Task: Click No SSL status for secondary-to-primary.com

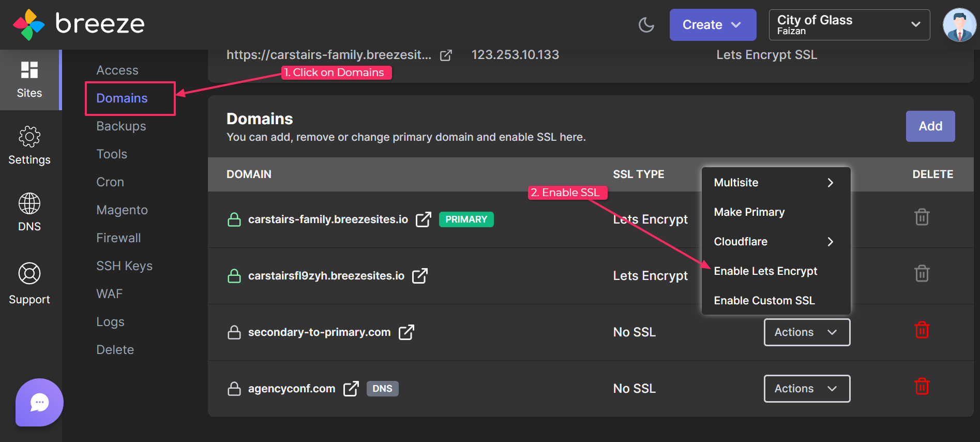Action: [635, 332]
